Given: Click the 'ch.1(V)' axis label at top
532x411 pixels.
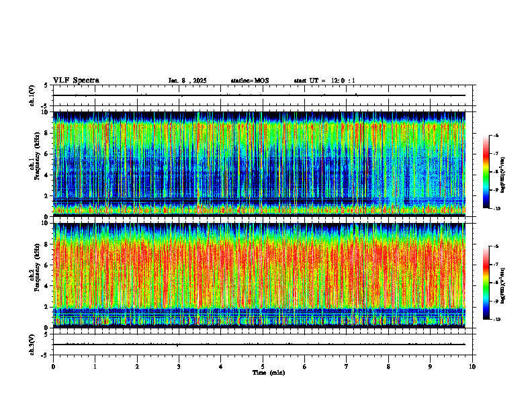Looking at the screenshot, I should pyautogui.click(x=32, y=95).
